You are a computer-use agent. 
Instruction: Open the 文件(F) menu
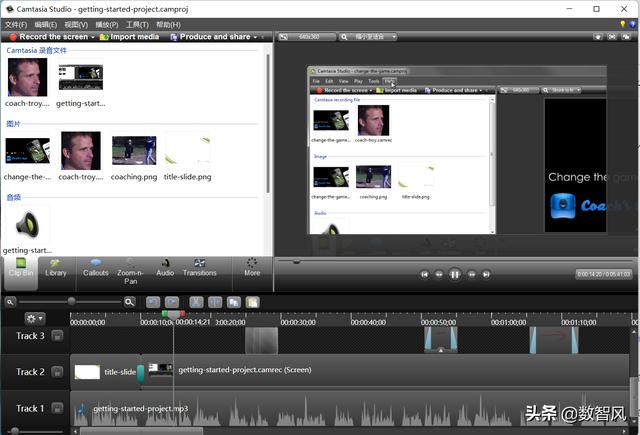17,24
